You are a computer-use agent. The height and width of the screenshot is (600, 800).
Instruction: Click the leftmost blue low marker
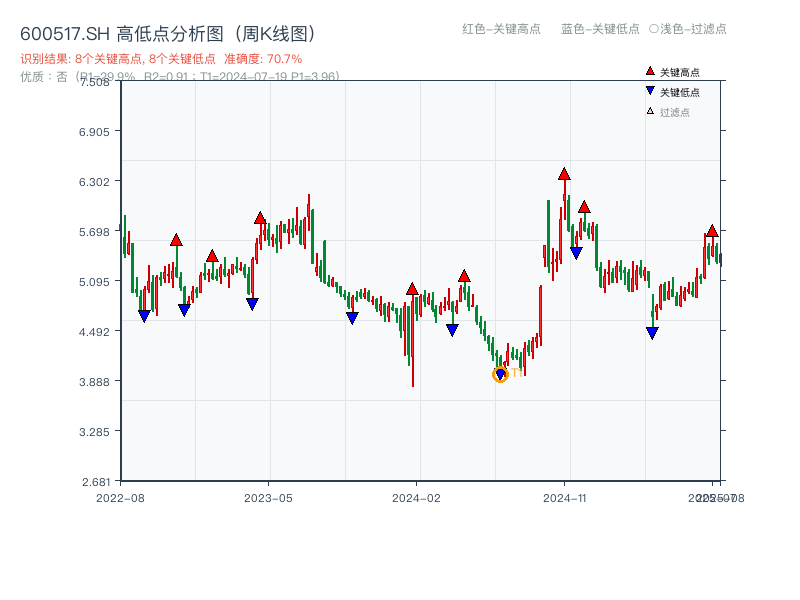pyautogui.click(x=144, y=316)
